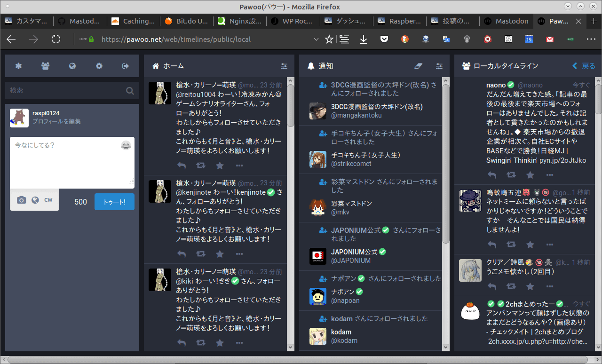The width and height of the screenshot is (602, 364).
Task: Open federated timeline globe icon in navigation
Action: [72, 66]
